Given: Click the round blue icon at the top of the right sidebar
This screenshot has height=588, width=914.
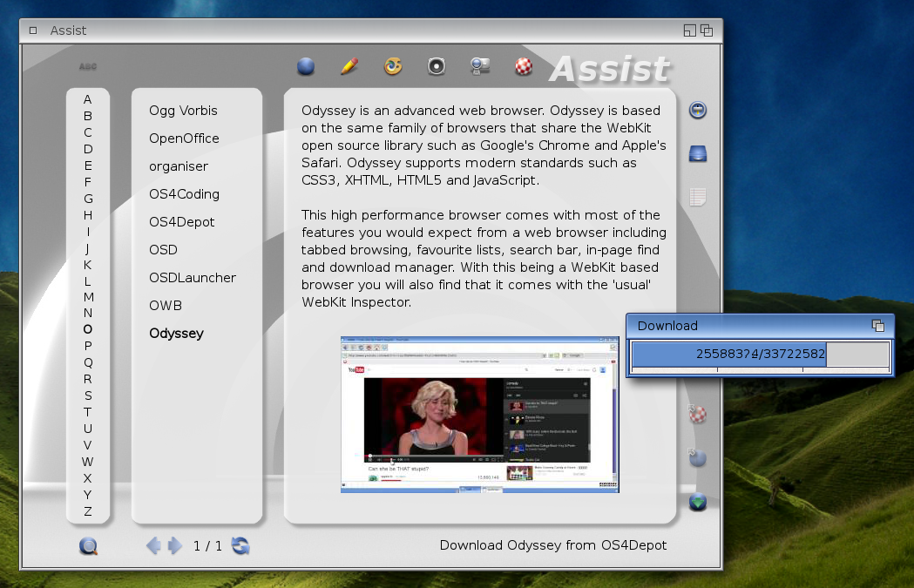Looking at the screenshot, I should 698,110.
